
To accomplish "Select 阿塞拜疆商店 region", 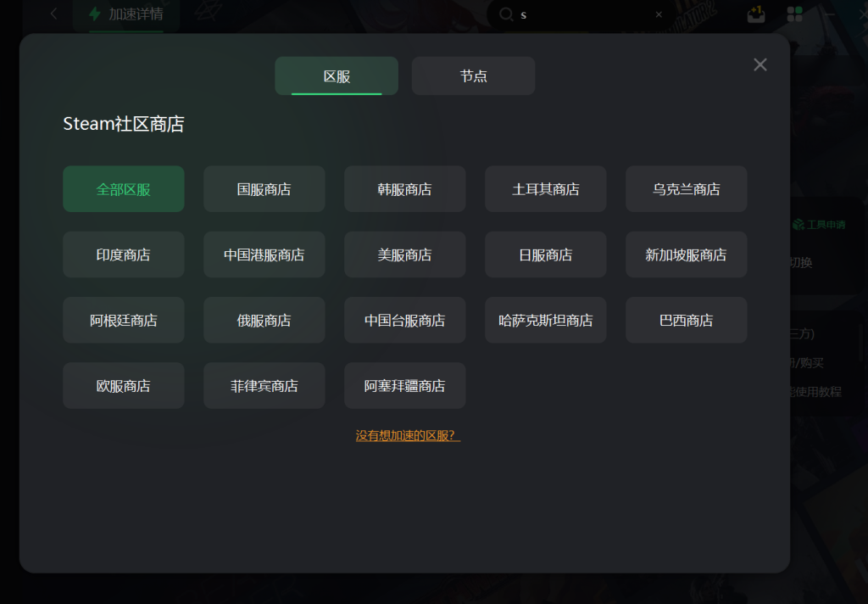I will click(404, 386).
